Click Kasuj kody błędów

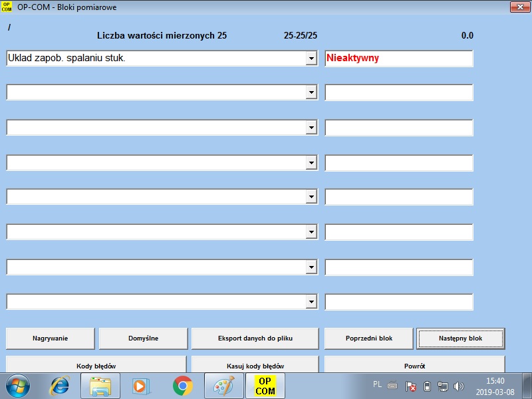coord(255,365)
